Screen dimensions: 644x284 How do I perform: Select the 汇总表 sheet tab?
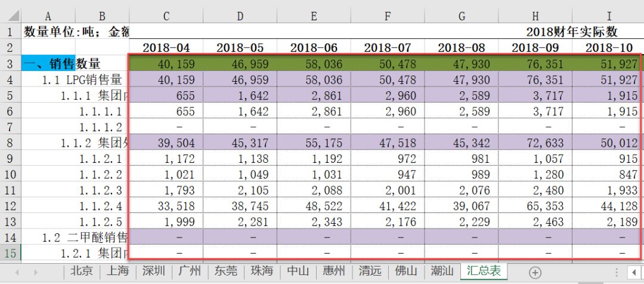point(484,271)
